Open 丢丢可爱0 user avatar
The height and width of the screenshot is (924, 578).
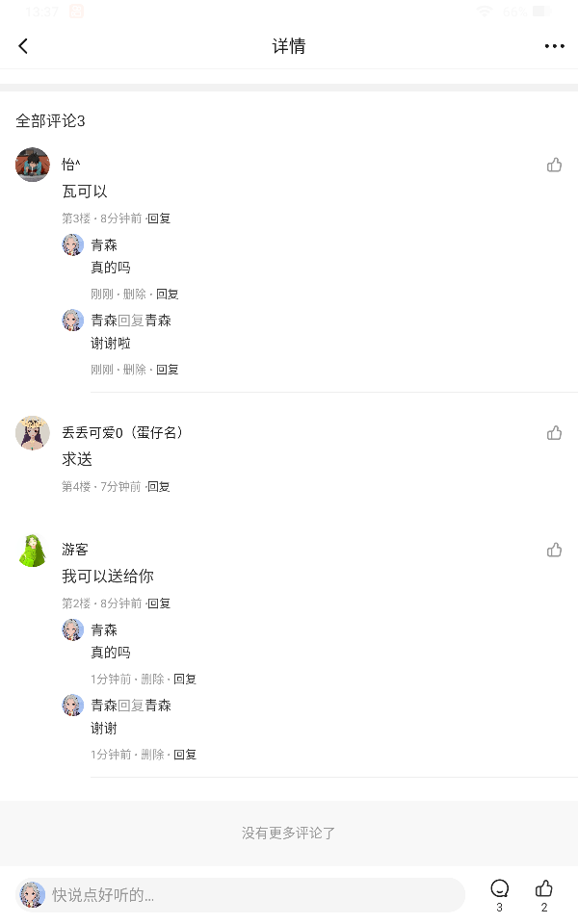coord(33,433)
